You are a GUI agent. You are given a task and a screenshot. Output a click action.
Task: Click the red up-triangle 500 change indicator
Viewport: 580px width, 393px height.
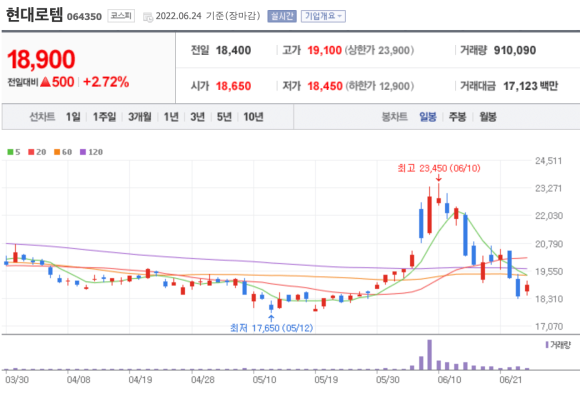[x=57, y=82]
